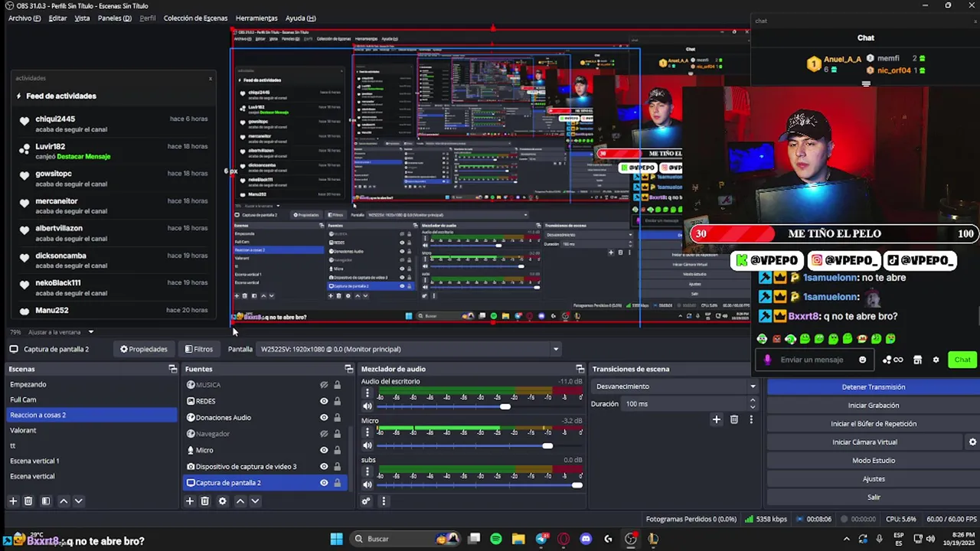The image size is (980, 551).
Task: Move the selected scene down
Action: (78, 501)
